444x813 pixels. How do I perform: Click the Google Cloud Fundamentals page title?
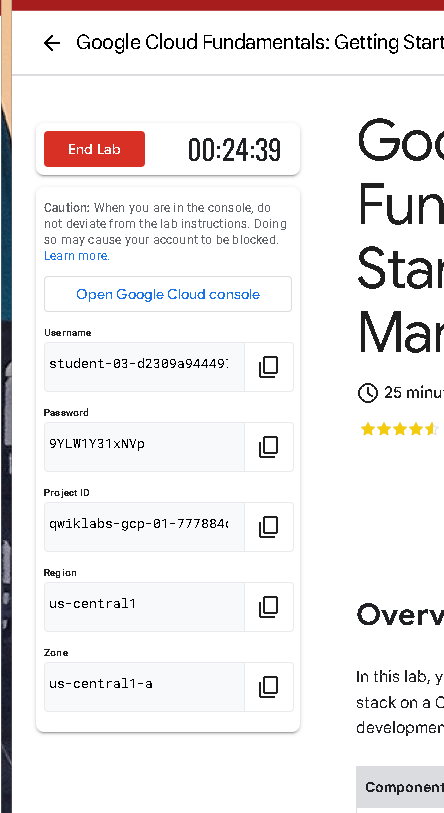(x=260, y=43)
